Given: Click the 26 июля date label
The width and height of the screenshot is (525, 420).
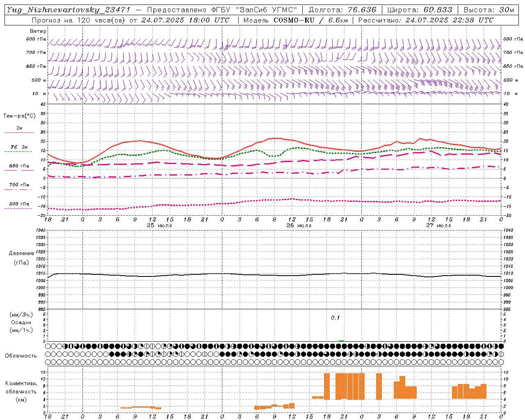Looking at the screenshot, I should 299,226.
